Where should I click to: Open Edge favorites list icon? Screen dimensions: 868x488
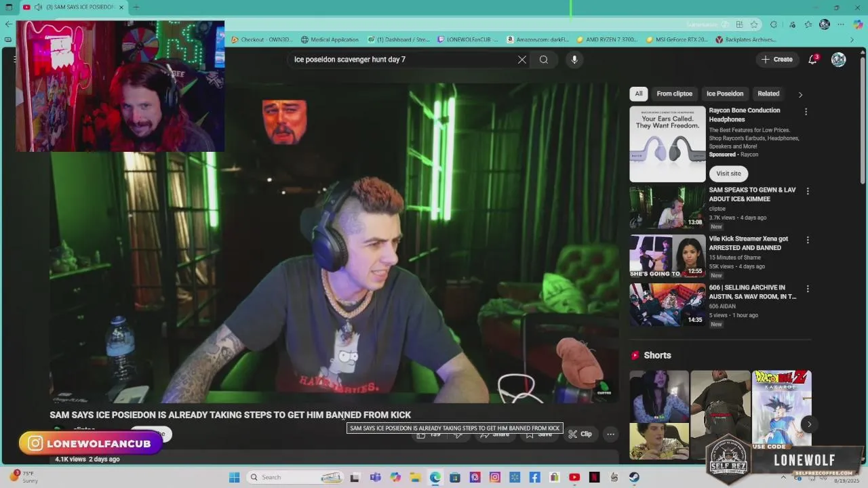(x=808, y=24)
